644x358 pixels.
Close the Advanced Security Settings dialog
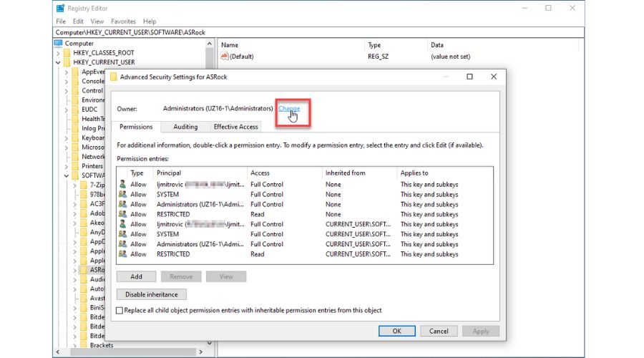[x=494, y=77]
